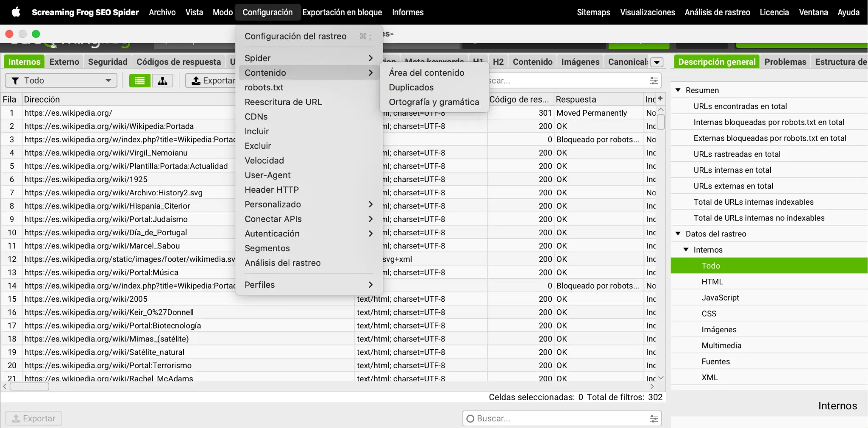868x428 pixels.
Task: Collapse the Resumen section
Action: coord(678,90)
